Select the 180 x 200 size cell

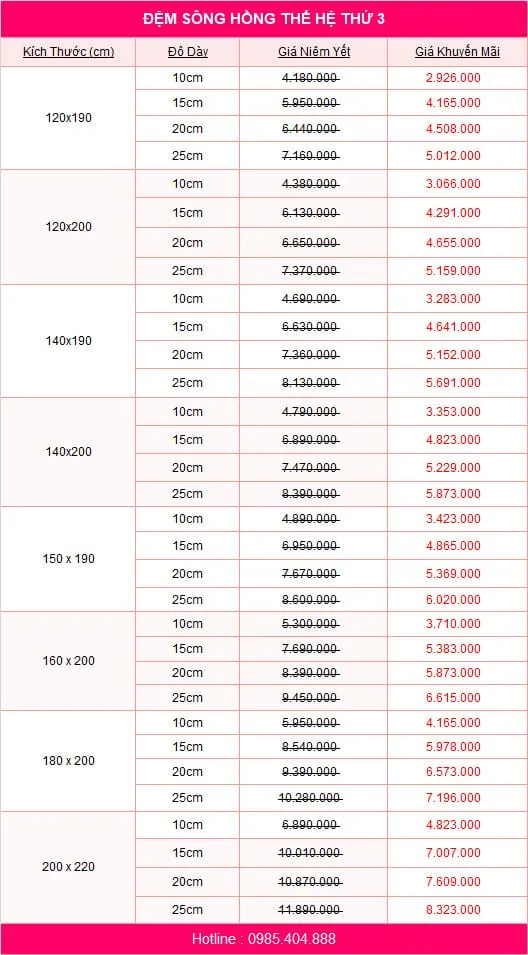click(x=68, y=761)
